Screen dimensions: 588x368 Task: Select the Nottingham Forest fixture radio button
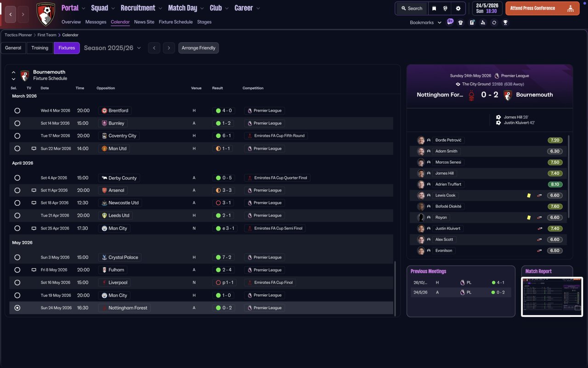pyautogui.click(x=17, y=308)
